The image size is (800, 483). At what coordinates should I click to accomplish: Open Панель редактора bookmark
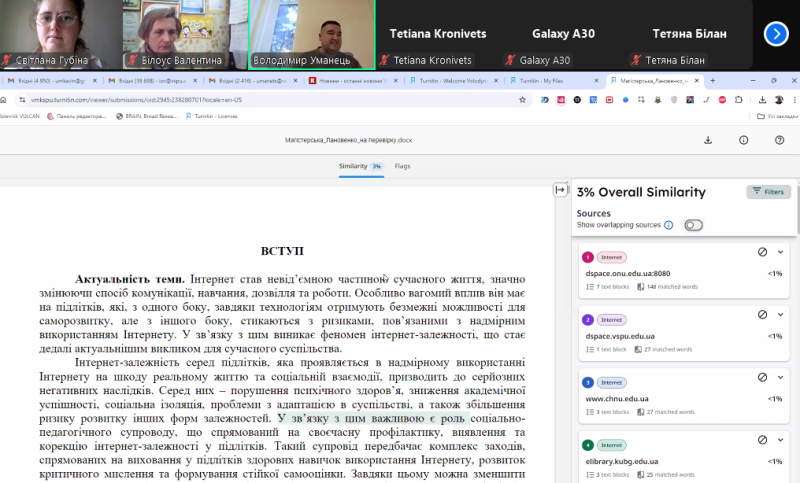(x=77, y=116)
